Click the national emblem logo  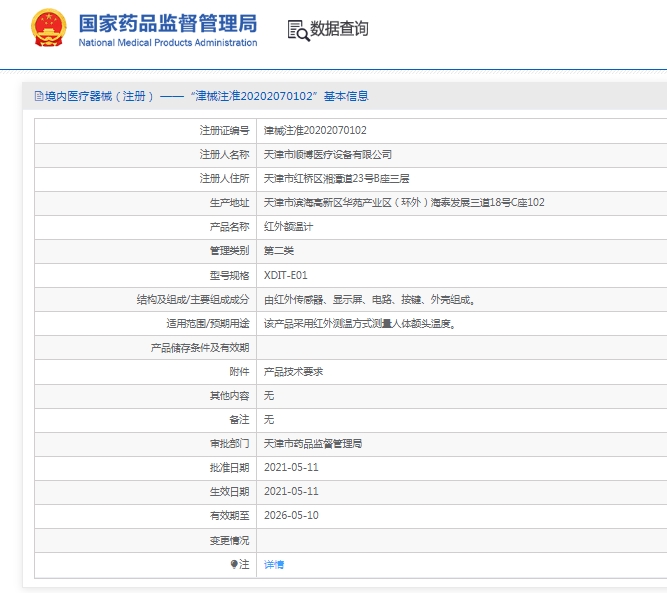pos(49,28)
